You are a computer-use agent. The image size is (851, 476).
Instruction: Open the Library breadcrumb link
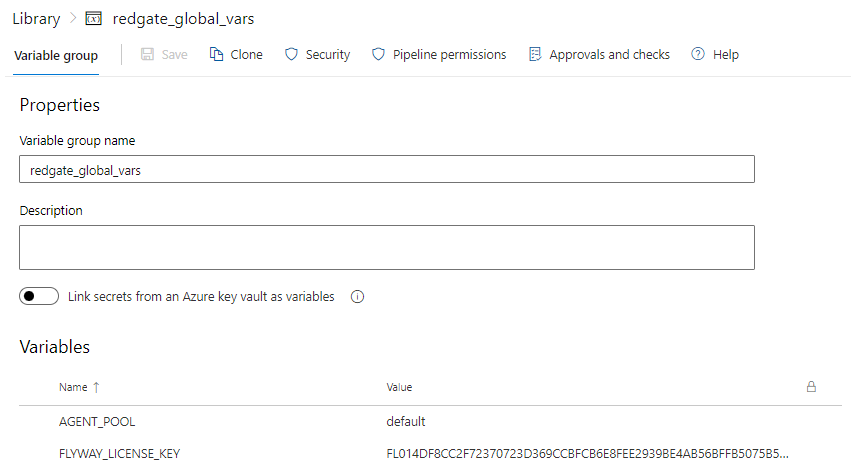pos(36,19)
